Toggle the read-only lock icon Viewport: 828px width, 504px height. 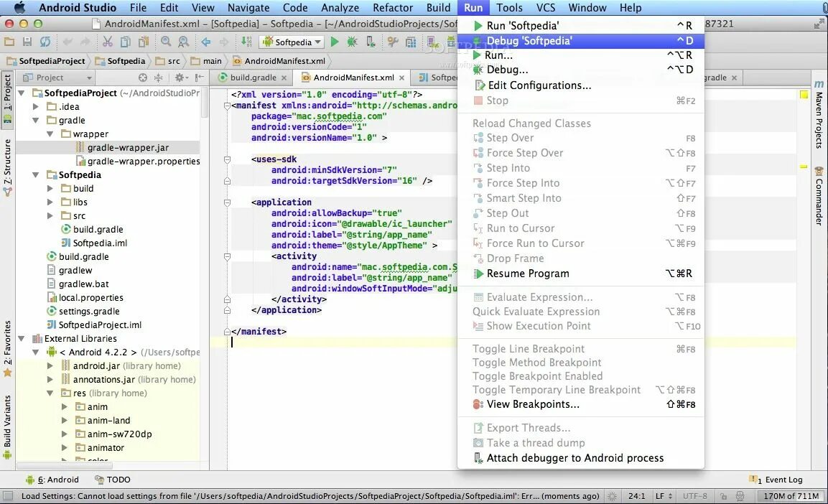pos(723,496)
